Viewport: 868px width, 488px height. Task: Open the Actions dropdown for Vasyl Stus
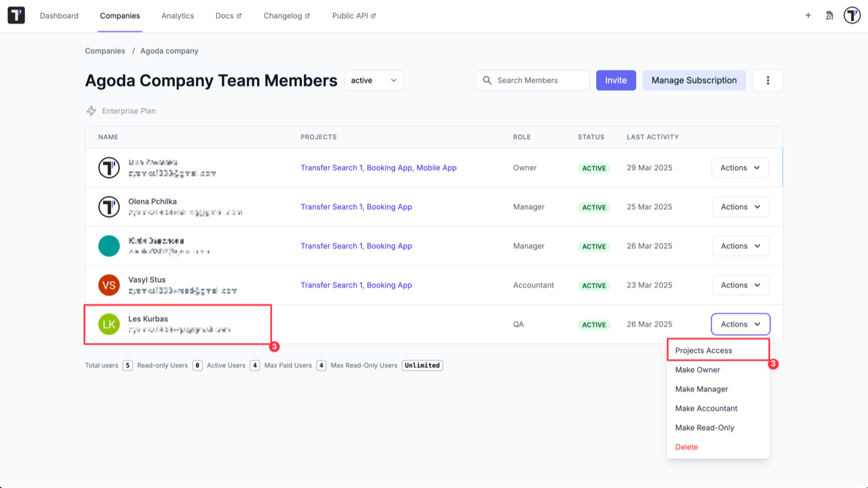[740, 285]
